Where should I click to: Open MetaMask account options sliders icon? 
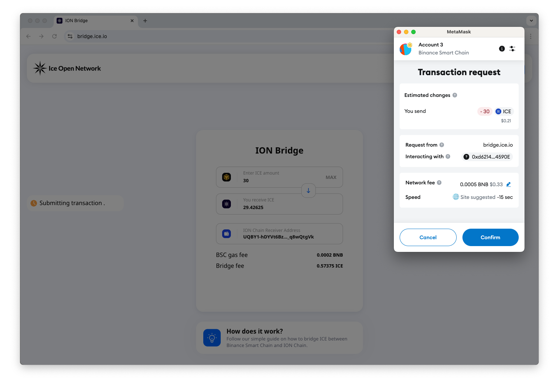point(512,48)
